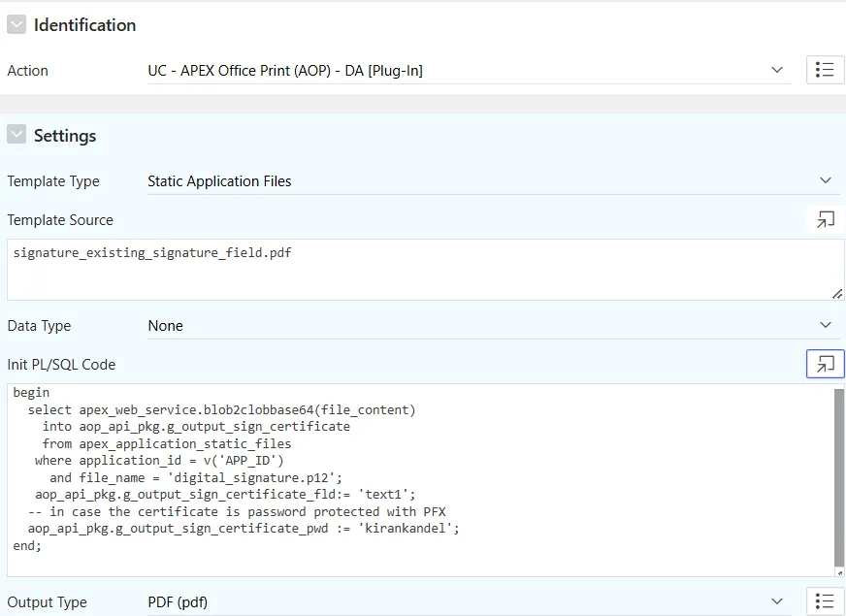Open Template Source code editor popup icon

(x=825, y=219)
